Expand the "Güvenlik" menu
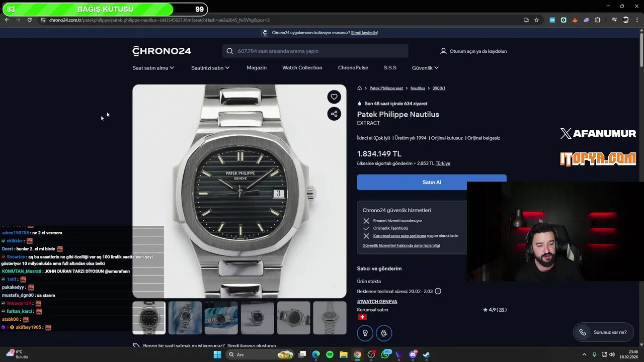644x362 pixels. 425,68
